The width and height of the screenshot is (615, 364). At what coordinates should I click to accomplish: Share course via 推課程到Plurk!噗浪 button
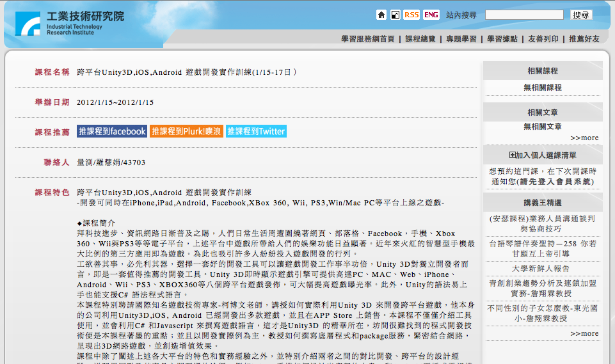pos(186,131)
